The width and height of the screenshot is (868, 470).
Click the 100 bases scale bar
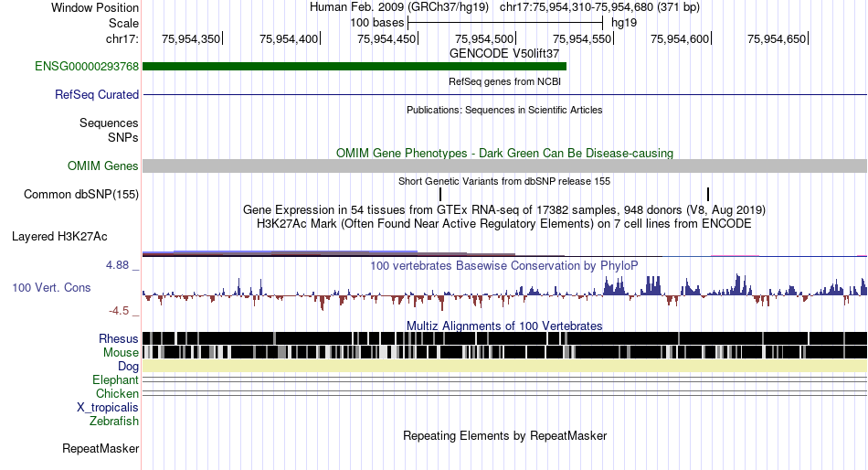(x=505, y=23)
